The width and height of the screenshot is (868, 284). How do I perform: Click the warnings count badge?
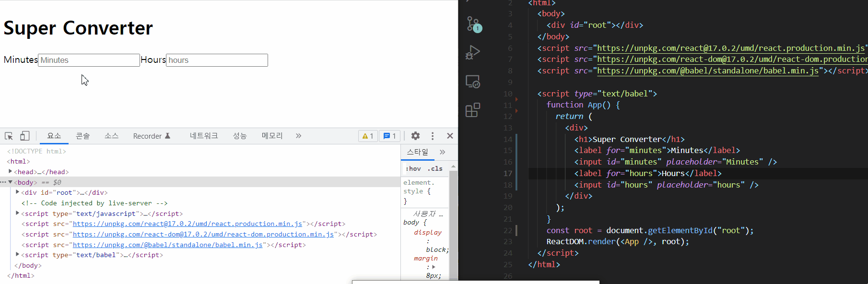click(368, 136)
